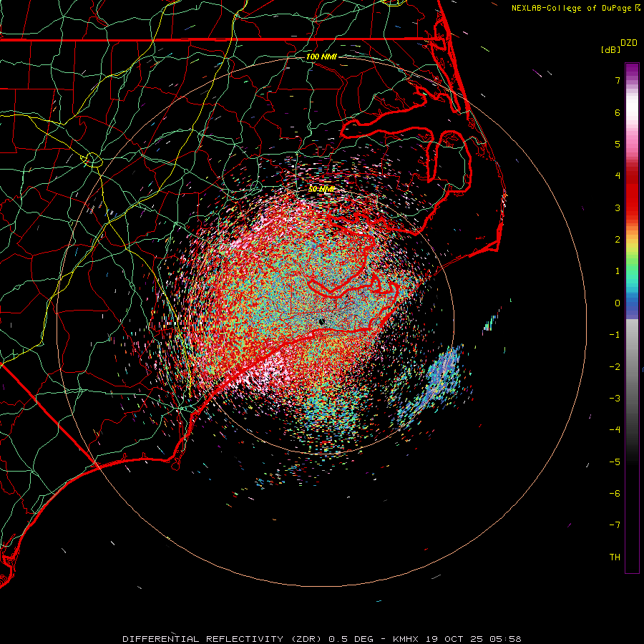Click the color scale value 7

tap(618, 80)
